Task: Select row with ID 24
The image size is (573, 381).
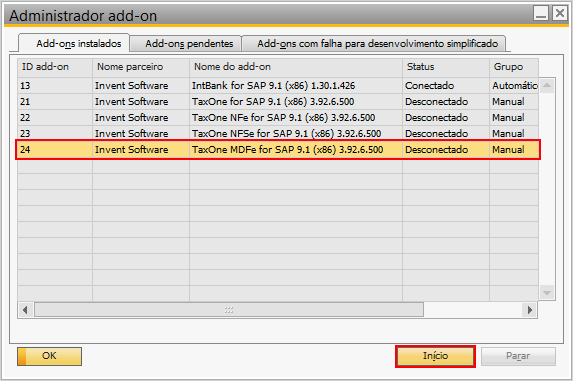Action: (x=278, y=150)
